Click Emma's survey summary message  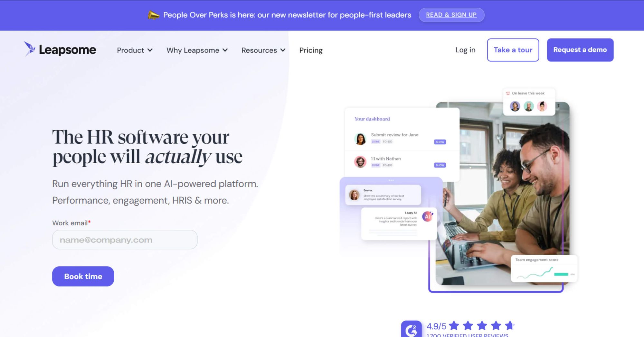(x=383, y=195)
